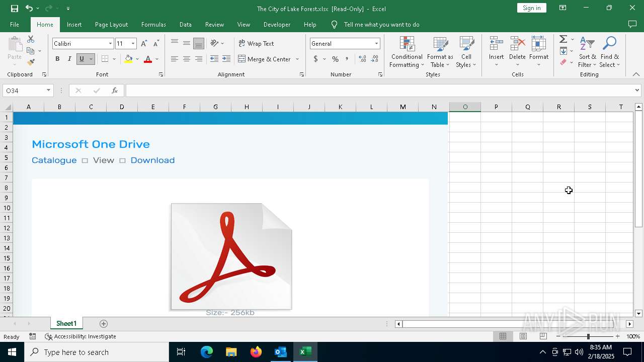644x362 pixels.
Task: Open the font name dropdown
Action: coord(110,44)
